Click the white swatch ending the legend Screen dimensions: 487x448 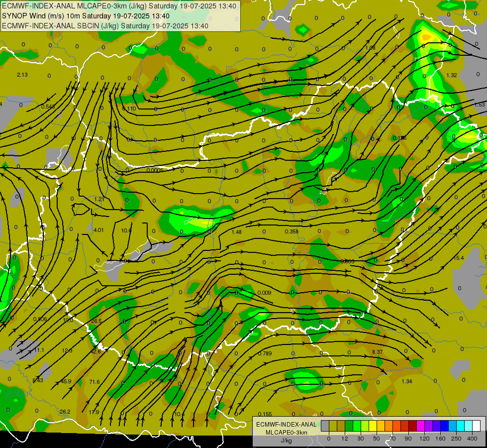pyautogui.click(x=476, y=426)
